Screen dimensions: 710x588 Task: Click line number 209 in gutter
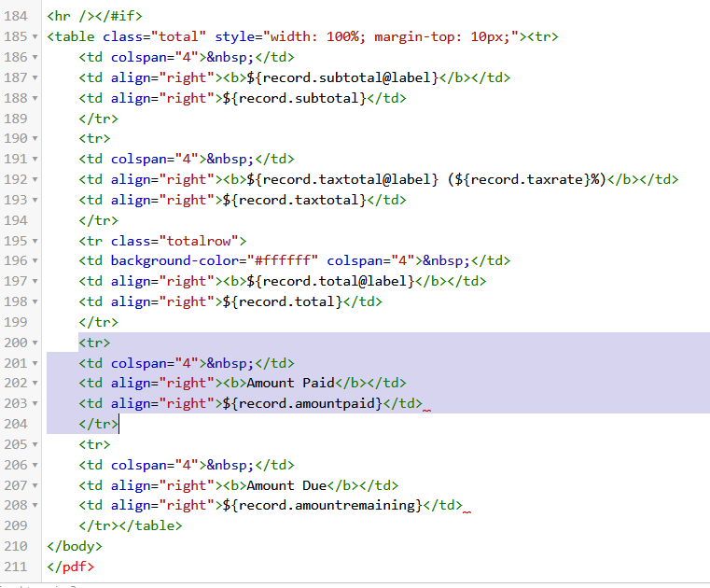(x=16, y=525)
